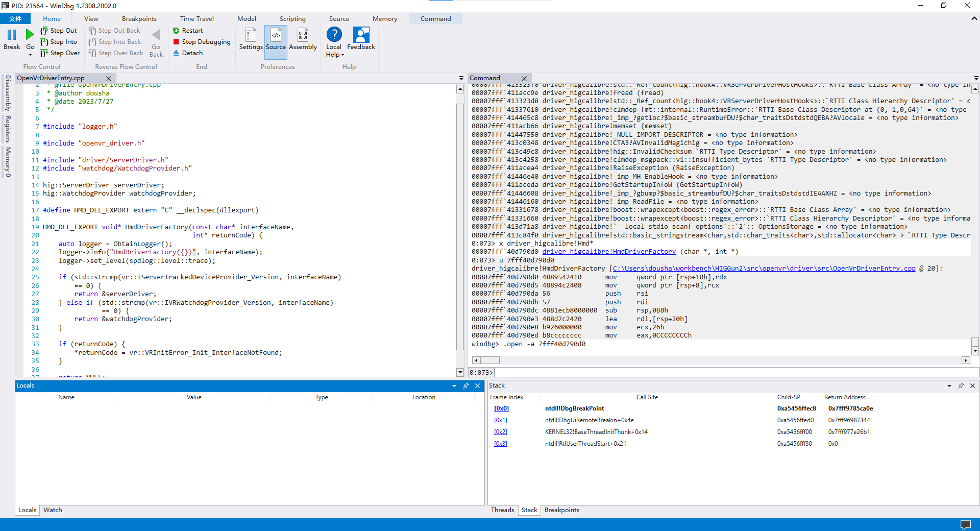Viewport: 980px width, 531px height.
Task: Switch to the Memory ribbon tab
Action: click(x=385, y=19)
